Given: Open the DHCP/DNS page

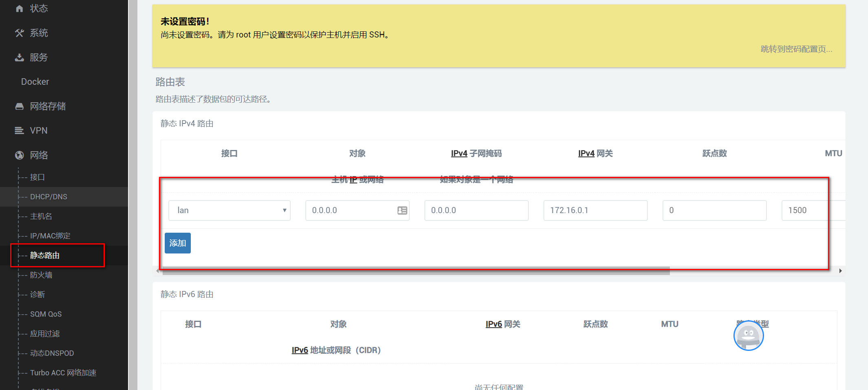Looking at the screenshot, I should (x=48, y=196).
